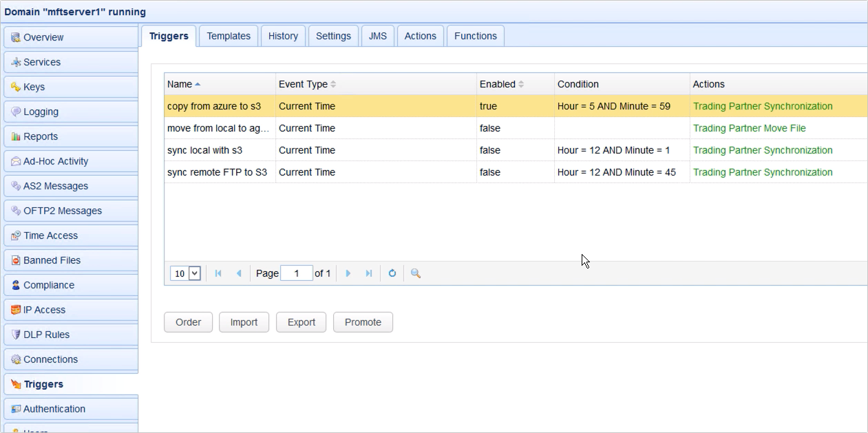The width and height of the screenshot is (868, 433).
Task: Jump to the last page using the arrow icon
Action: click(368, 273)
